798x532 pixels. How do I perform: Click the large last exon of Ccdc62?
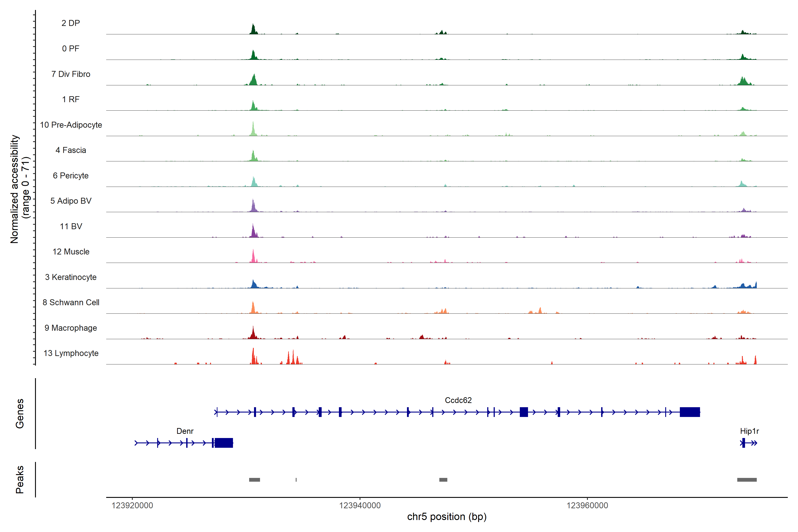click(x=690, y=412)
